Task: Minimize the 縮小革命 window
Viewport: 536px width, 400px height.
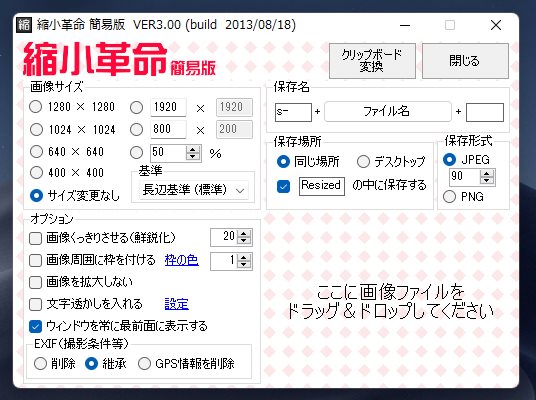Action: [x=405, y=25]
